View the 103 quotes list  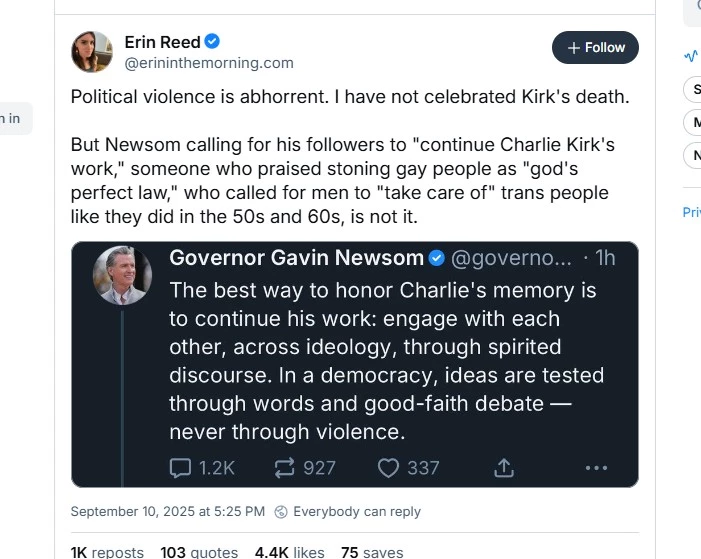(199, 552)
